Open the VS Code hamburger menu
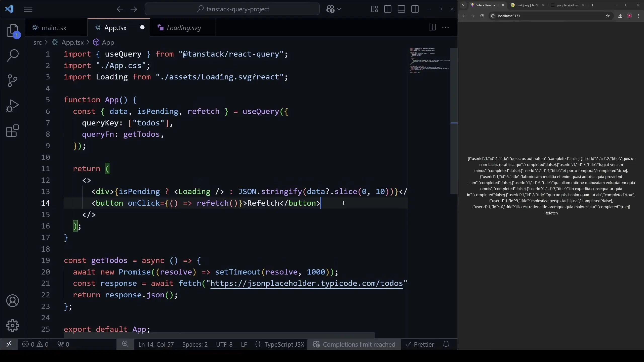Viewport: 644px width, 362px height. [28, 9]
